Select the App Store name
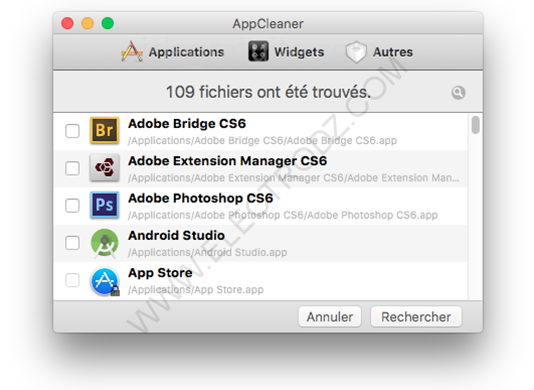Viewport: 534px width, 390px height. [160, 273]
